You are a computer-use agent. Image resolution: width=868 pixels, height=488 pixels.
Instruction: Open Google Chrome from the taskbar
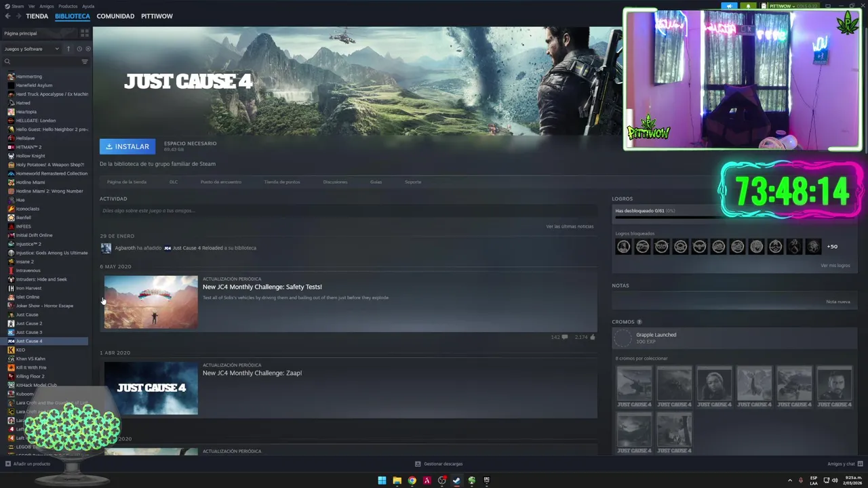pos(412,481)
